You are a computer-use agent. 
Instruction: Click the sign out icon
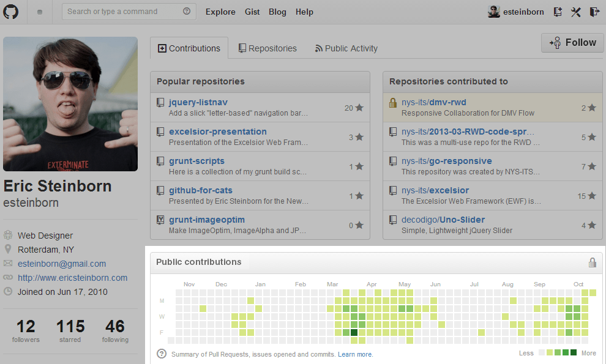coord(594,12)
